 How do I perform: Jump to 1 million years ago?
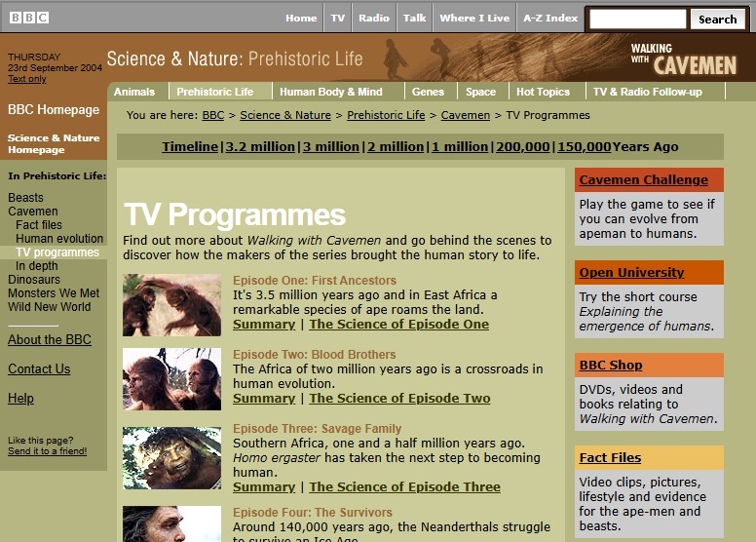click(x=460, y=147)
